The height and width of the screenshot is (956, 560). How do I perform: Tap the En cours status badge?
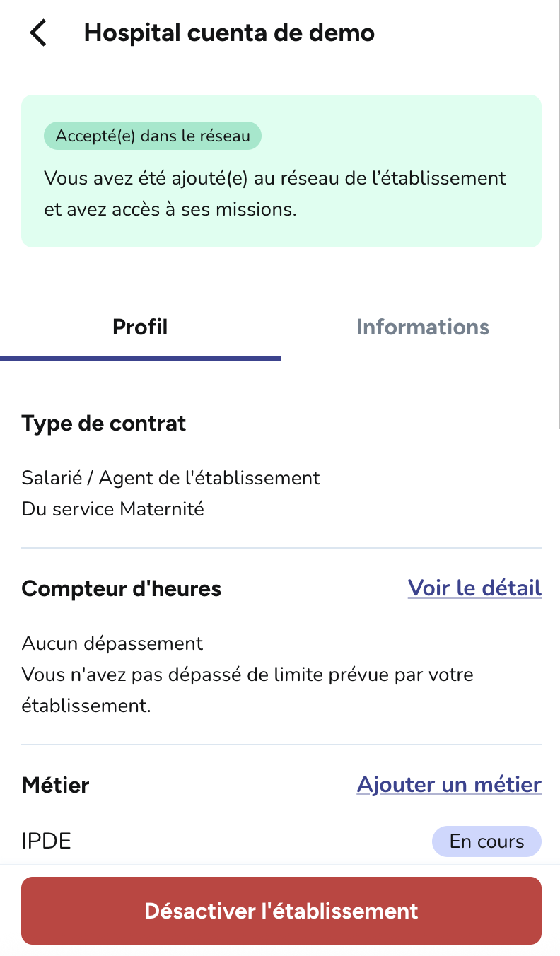pos(486,841)
